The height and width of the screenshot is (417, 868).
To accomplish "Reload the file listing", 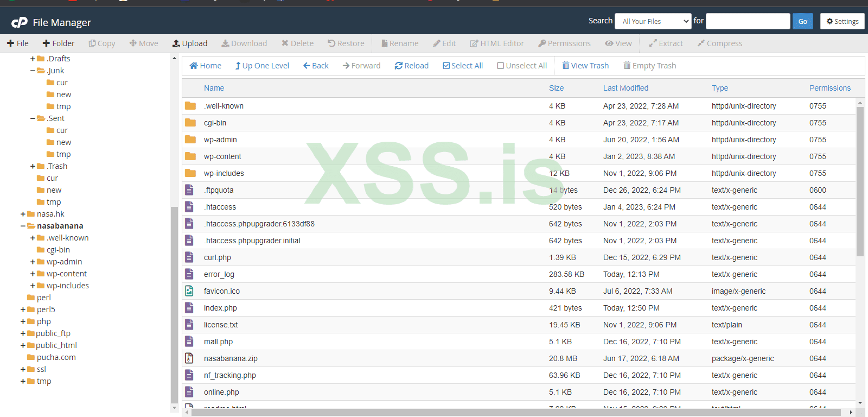I will click(x=412, y=66).
